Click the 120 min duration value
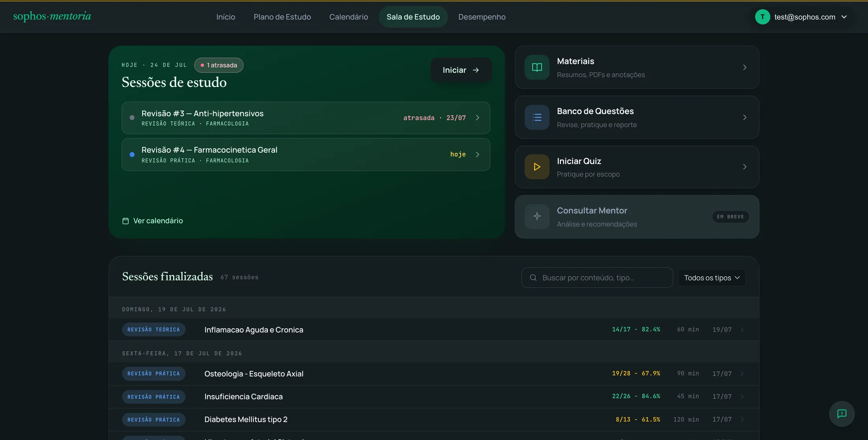This screenshot has height=440, width=868. point(686,419)
